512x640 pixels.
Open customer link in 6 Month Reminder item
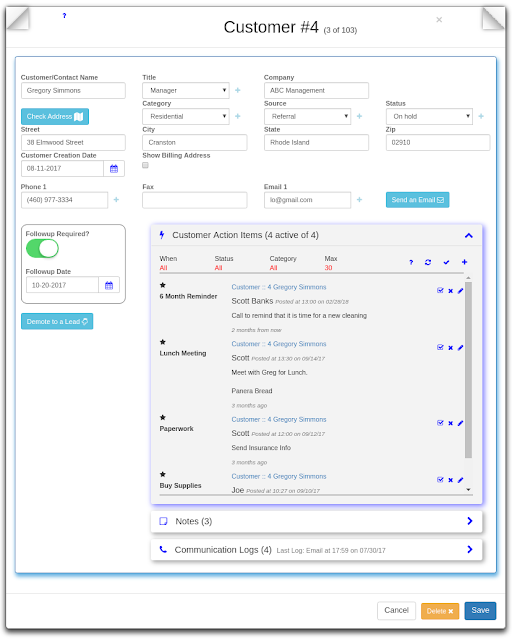pyautogui.click(x=279, y=287)
